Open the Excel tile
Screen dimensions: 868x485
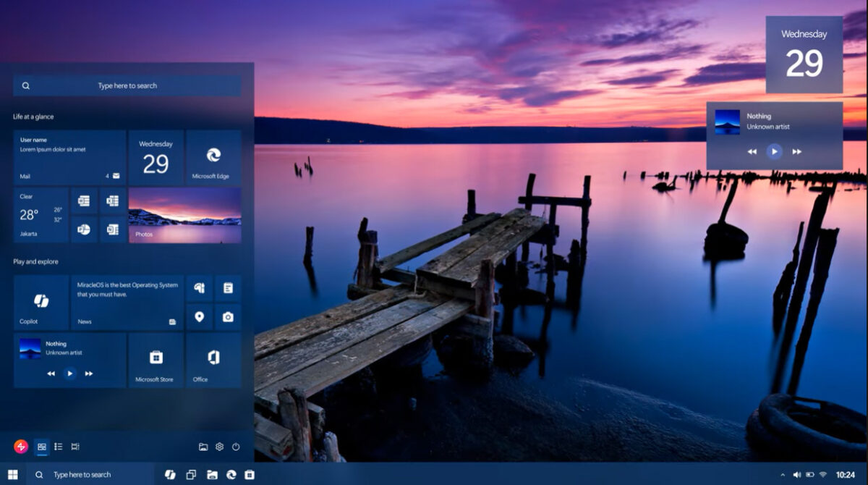(x=112, y=201)
